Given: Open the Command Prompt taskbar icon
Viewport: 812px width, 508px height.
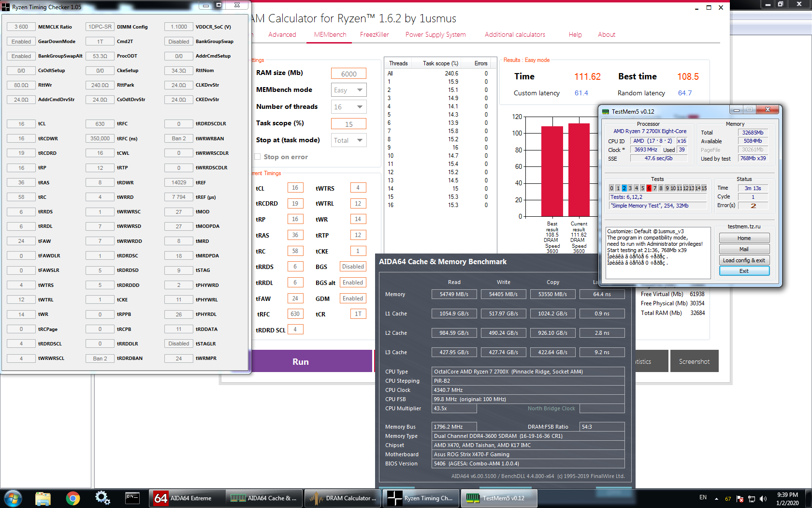Looking at the screenshot, I should 132,498.
